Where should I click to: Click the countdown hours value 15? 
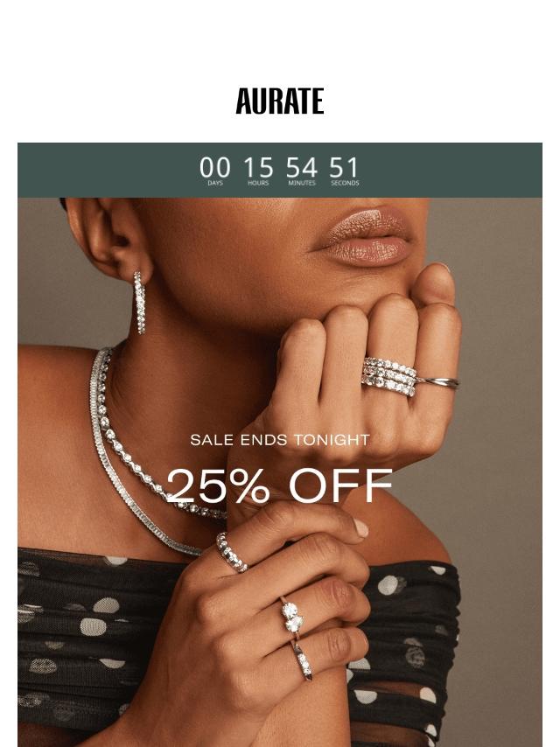tap(258, 168)
